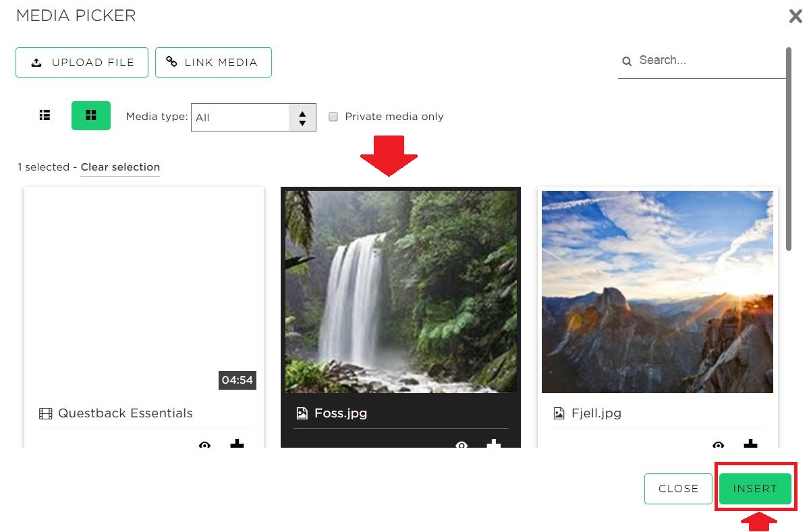Click the magnifier search icon
This screenshot has width=811, height=532.
(x=627, y=61)
